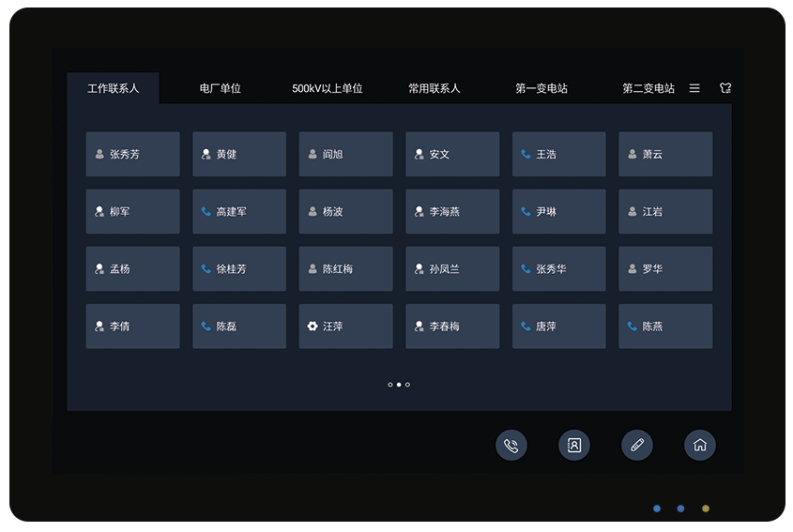Select the middle page indicator dot
Viewport: 793px width, 532px height.
click(x=399, y=385)
